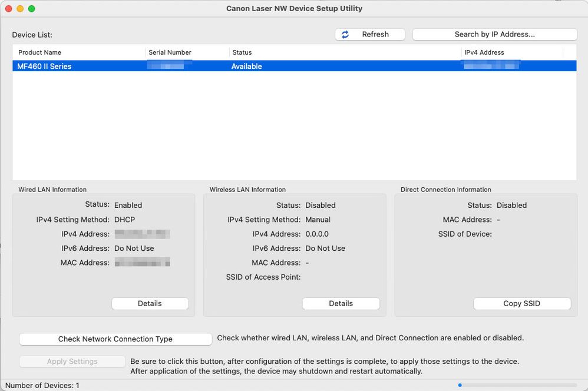
Task: Open Wired LAN Details
Action: [x=150, y=304]
